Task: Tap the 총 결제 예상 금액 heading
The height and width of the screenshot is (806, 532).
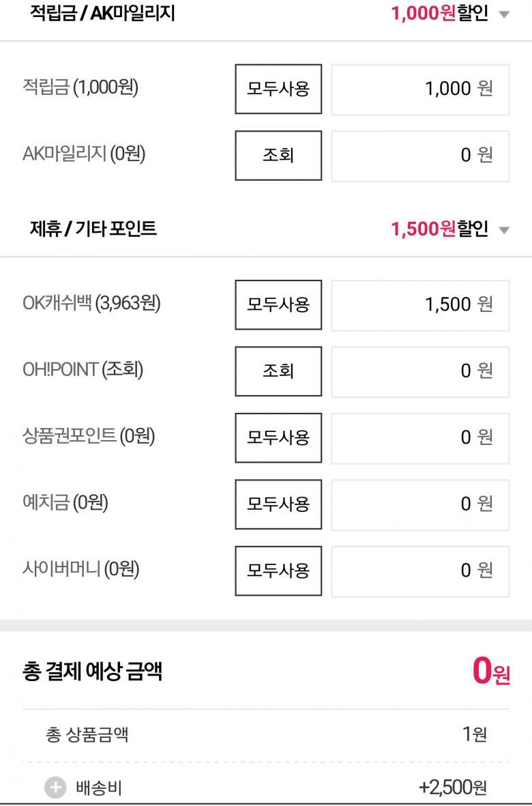Action: point(92,672)
